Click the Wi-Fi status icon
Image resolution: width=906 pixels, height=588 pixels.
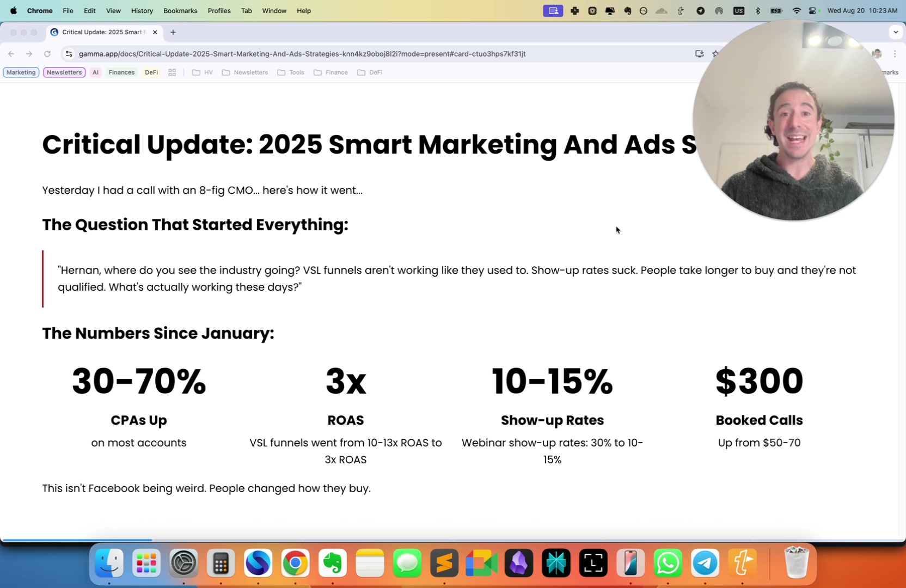click(x=797, y=11)
